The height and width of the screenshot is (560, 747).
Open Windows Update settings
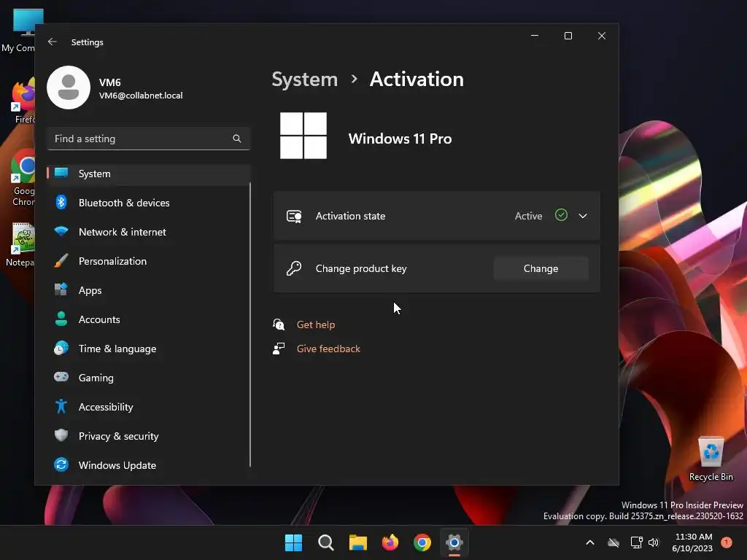[x=149, y=464]
